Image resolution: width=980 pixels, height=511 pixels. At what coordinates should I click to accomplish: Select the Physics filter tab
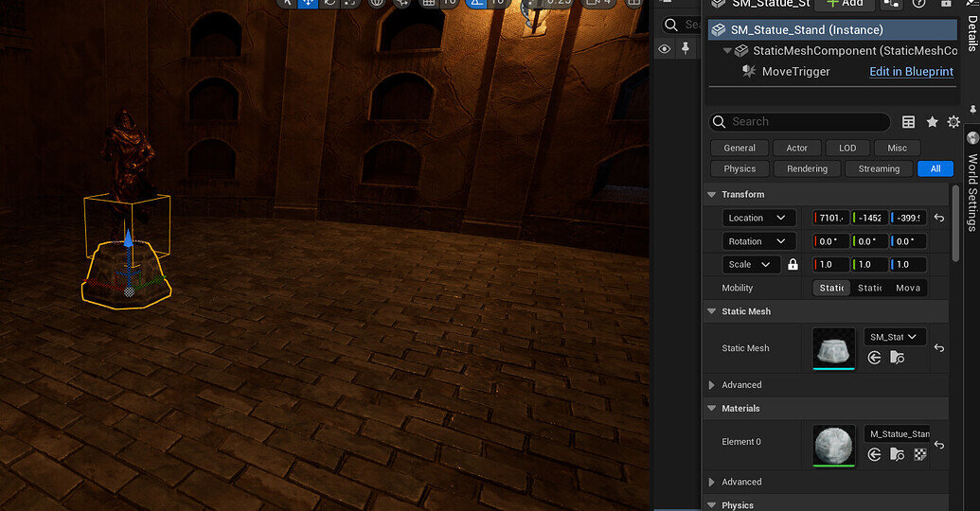[x=739, y=168]
